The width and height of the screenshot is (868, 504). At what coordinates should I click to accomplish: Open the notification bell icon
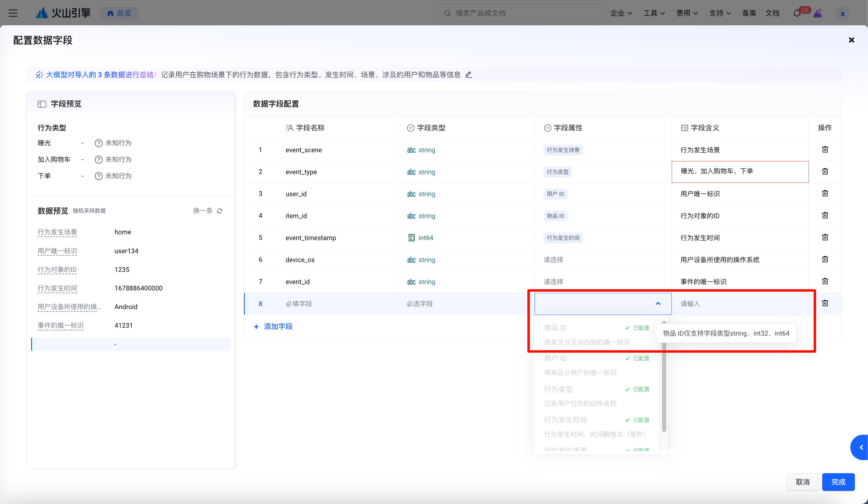click(796, 13)
